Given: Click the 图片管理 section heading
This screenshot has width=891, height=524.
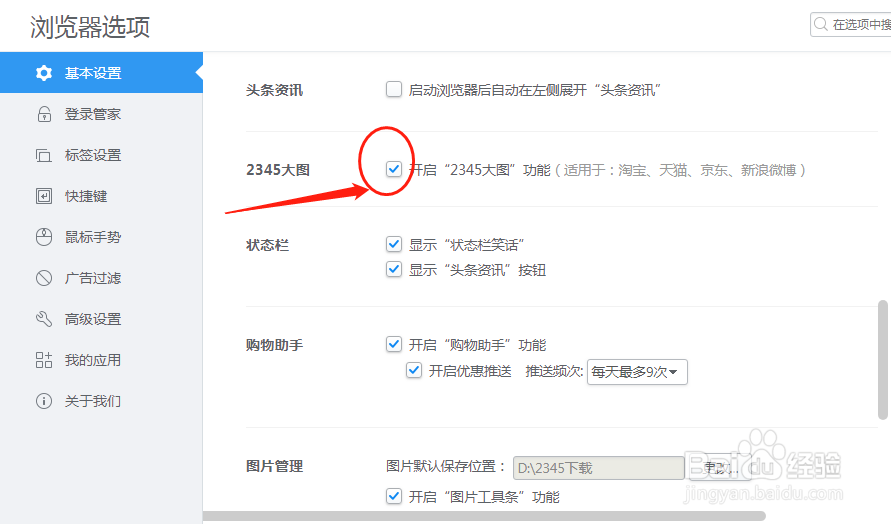Looking at the screenshot, I should click(274, 466).
